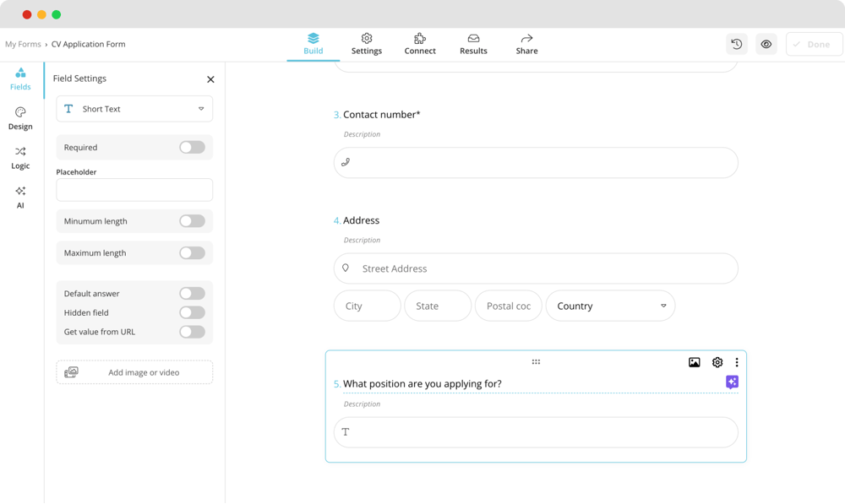Open the three-dot menu on question 5

[737, 362]
